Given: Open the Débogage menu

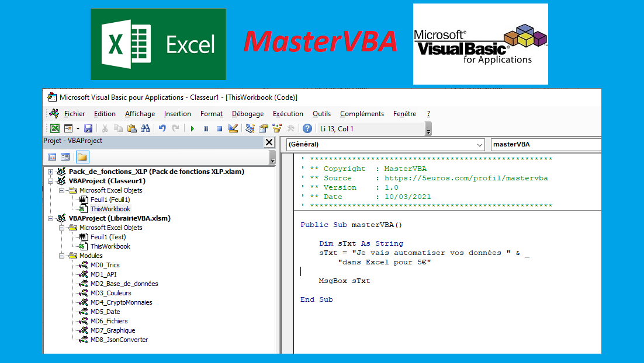Looking at the screenshot, I should (248, 114).
